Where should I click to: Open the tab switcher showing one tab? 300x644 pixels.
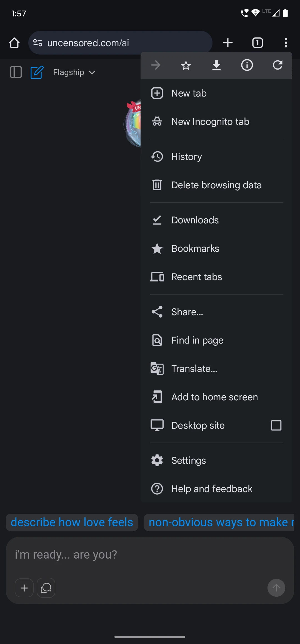pos(257,43)
